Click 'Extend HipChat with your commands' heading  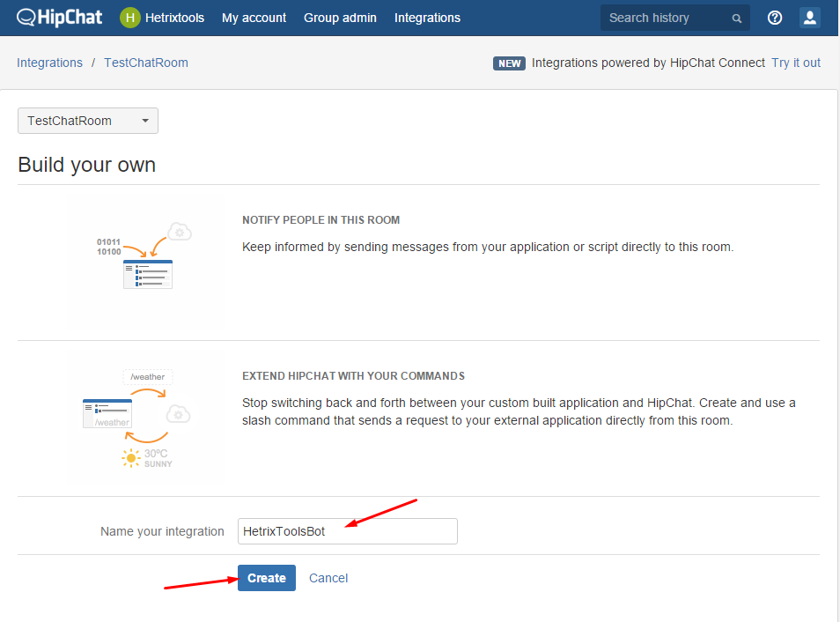(x=354, y=376)
